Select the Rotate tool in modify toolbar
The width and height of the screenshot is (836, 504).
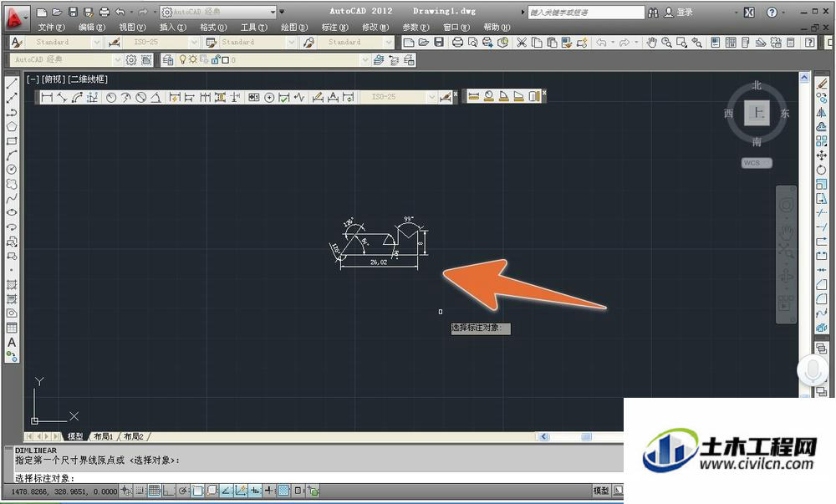pos(822,170)
